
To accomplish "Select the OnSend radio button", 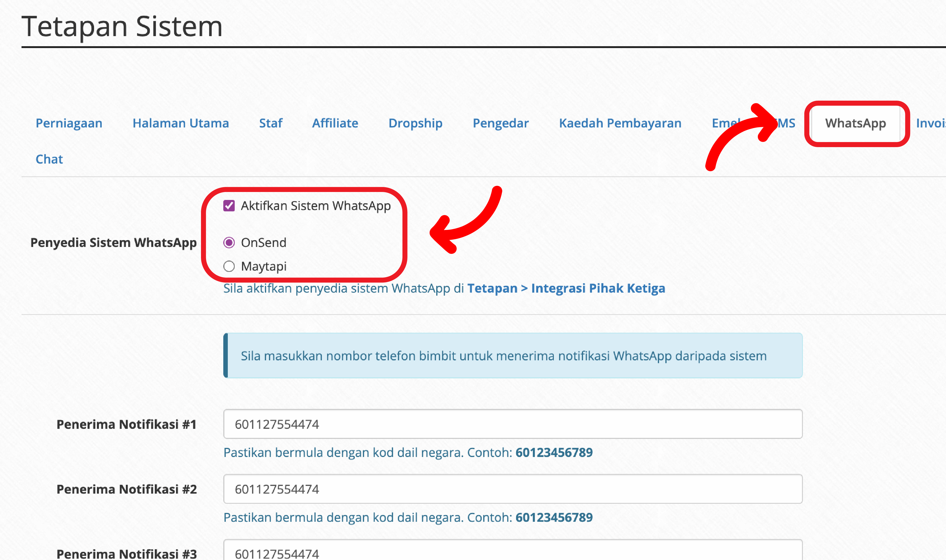I will 229,242.
